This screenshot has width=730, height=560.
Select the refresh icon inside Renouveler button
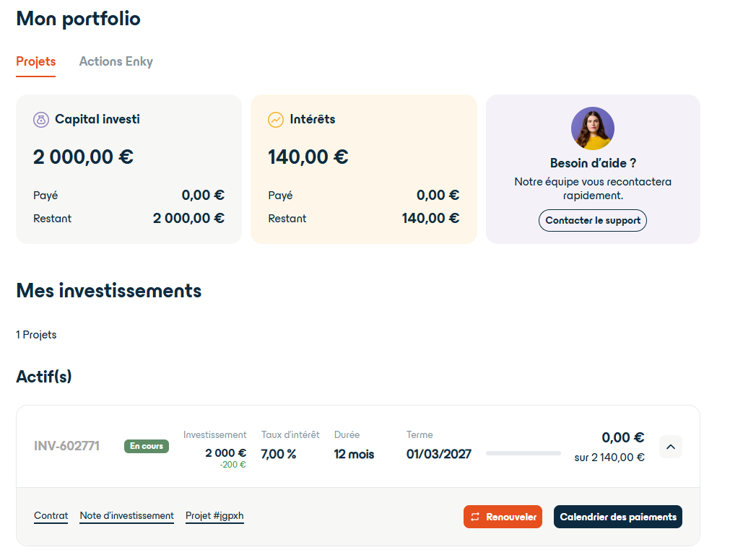click(x=477, y=517)
